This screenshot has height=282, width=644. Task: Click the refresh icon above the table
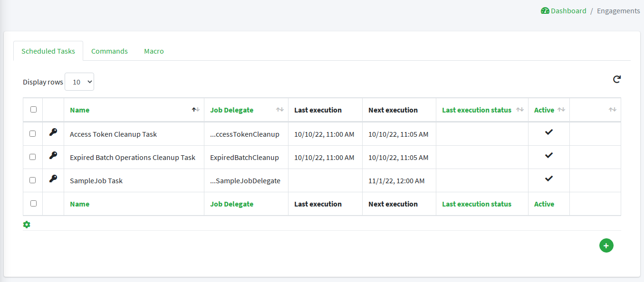[x=616, y=79]
